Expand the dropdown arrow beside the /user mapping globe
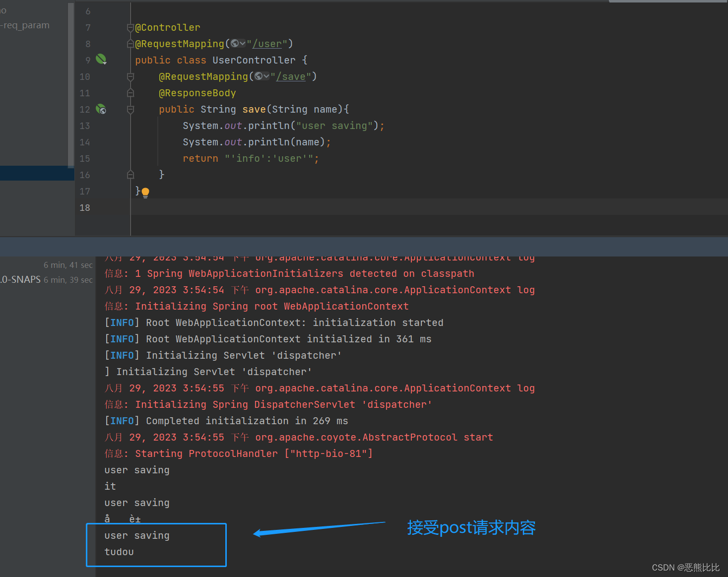The width and height of the screenshot is (728, 577). pyautogui.click(x=242, y=44)
